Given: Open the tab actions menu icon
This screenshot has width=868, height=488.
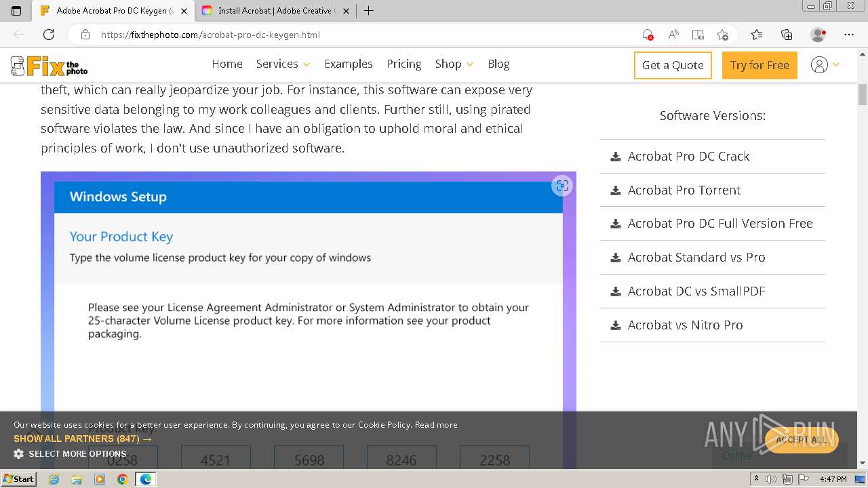Looking at the screenshot, I should (16, 11).
